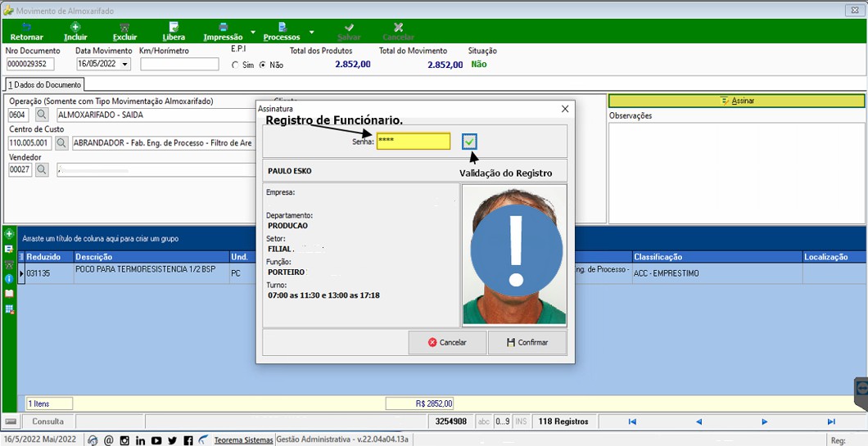The image size is (868, 446).
Task: Click the Impressão printer icon
Action: [x=223, y=27]
